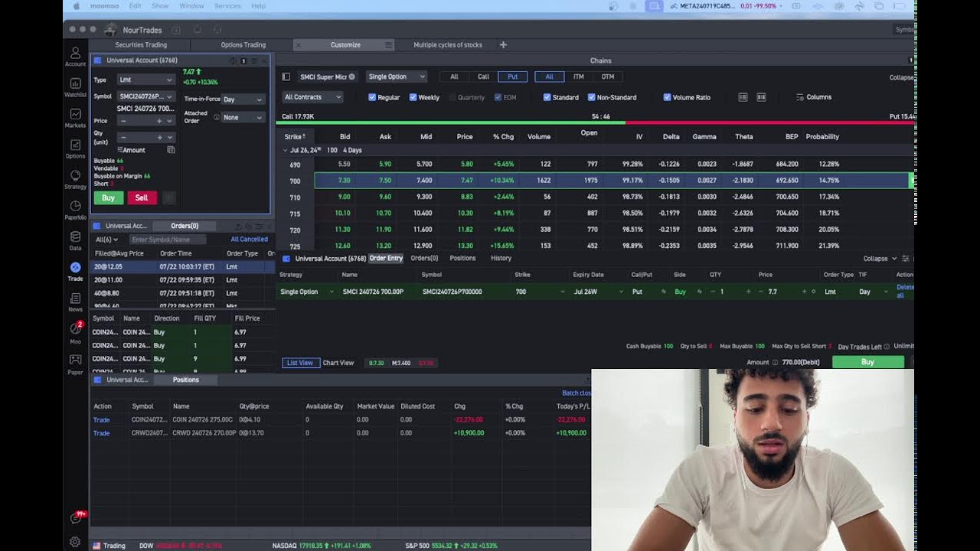Submit order with large green Buy button
Viewport: 980px width, 551px height.
(867, 362)
